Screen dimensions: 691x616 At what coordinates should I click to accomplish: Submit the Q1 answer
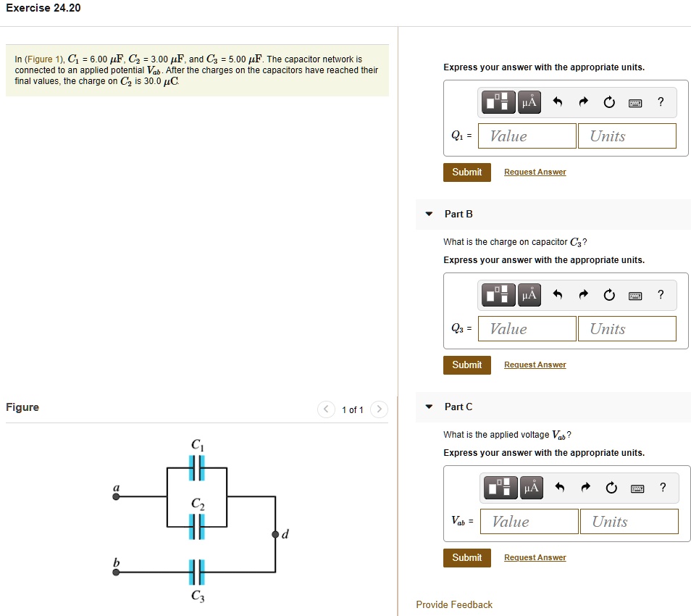click(x=466, y=172)
